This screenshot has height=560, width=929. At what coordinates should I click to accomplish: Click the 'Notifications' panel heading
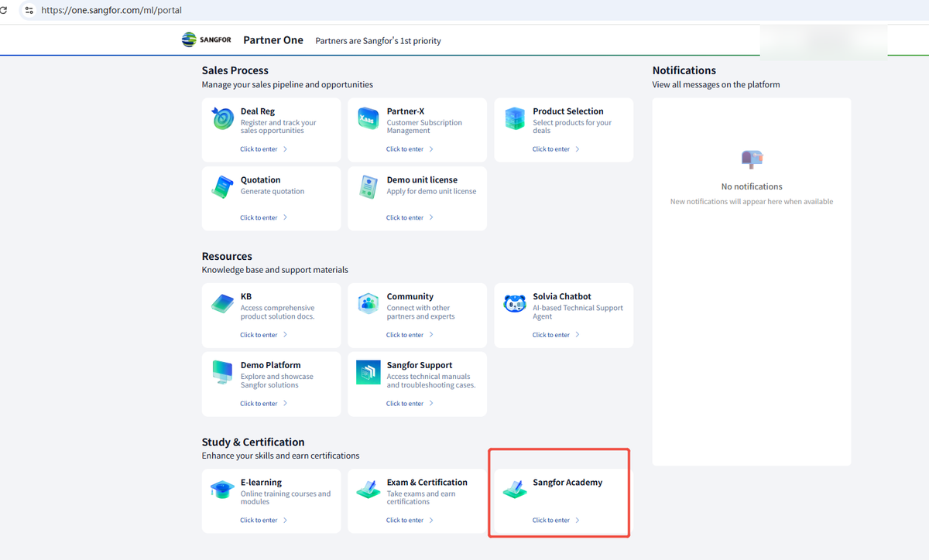pos(684,70)
